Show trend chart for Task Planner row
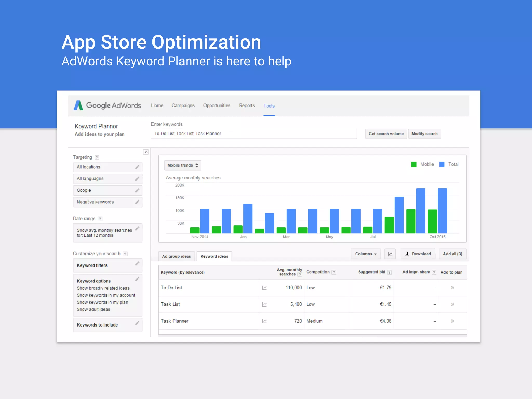Screen dimensions: 532x399 tap(264, 321)
